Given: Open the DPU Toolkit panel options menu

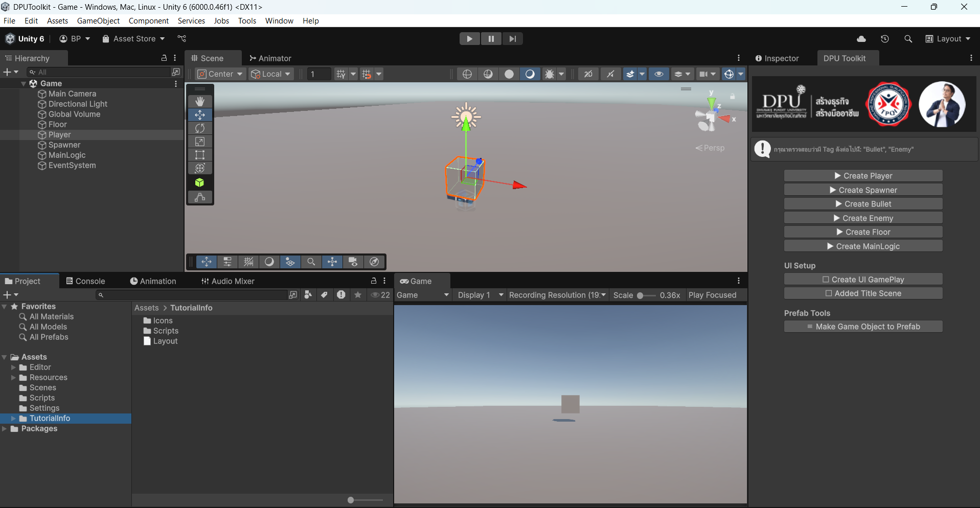Looking at the screenshot, I should pyautogui.click(x=971, y=58).
